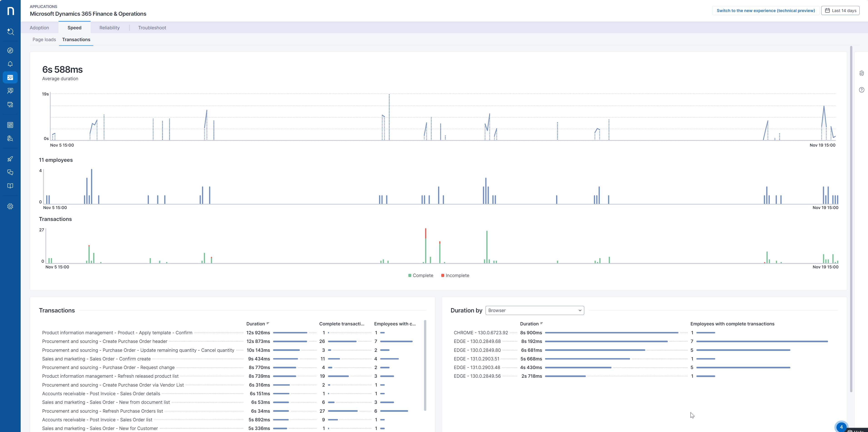Sort Transactions table by Duration column
The height and width of the screenshot is (432, 868).
258,324
